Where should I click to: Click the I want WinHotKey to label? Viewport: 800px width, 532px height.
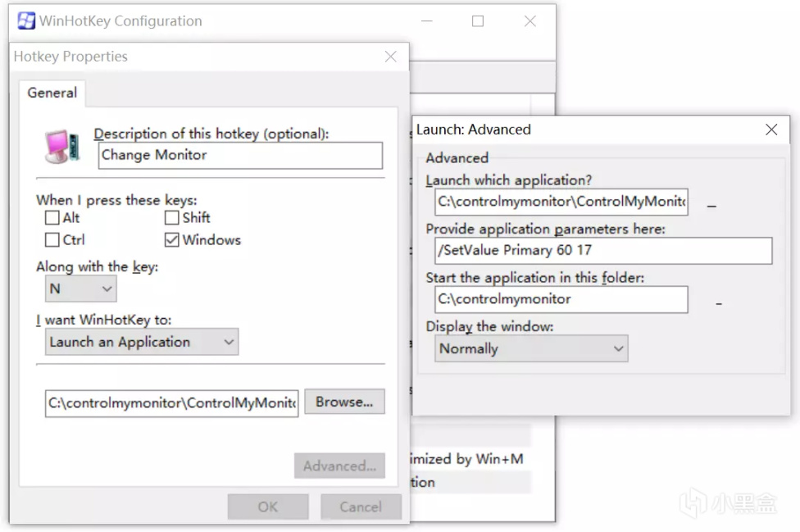pos(103,320)
